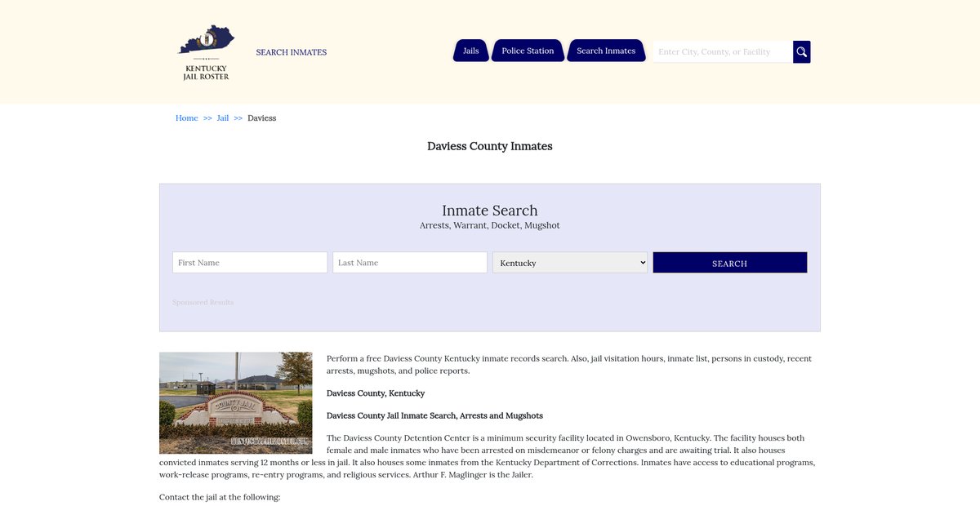Open the Search Inmates menu tab

(x=606, y=51)
